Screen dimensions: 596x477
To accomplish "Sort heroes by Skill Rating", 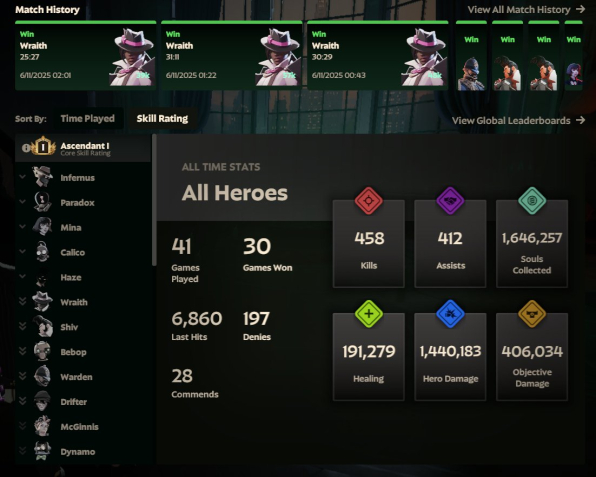I will 162,119.
